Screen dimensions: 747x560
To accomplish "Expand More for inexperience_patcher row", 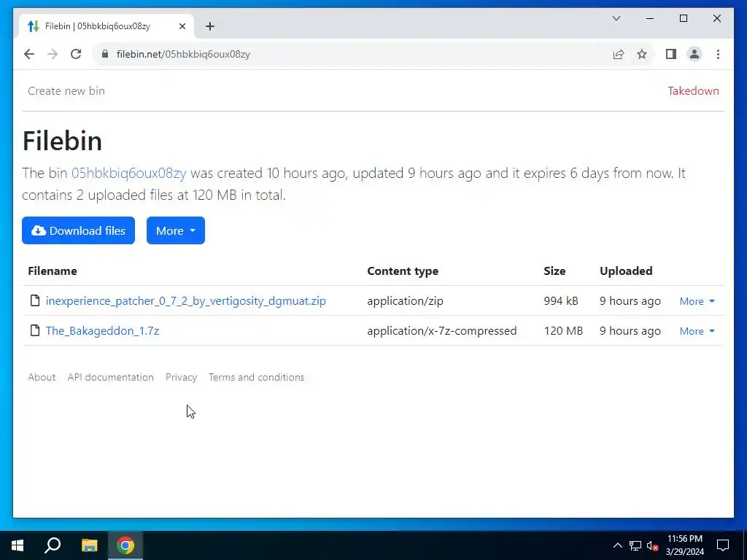I will [x=697, y=301].
